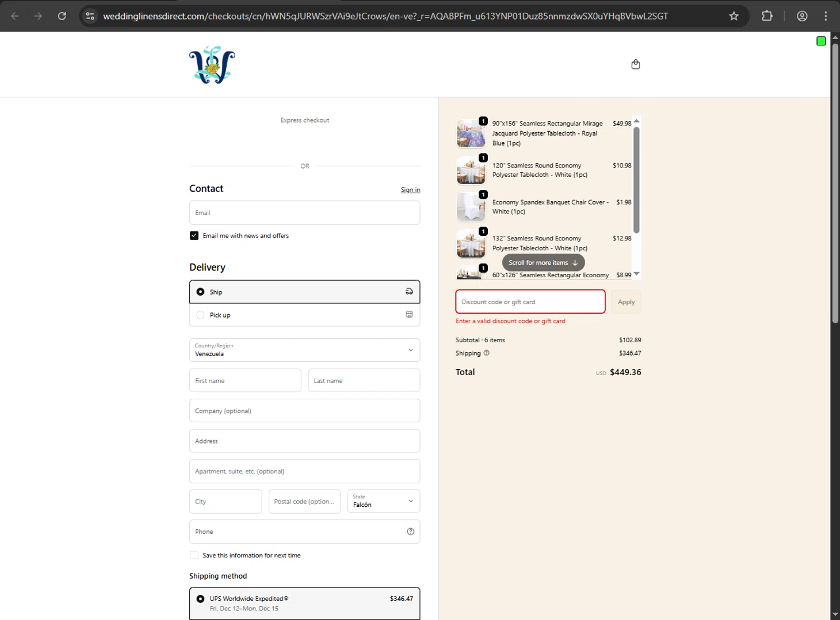Open the browser profile icon

(x=802, y=16)
